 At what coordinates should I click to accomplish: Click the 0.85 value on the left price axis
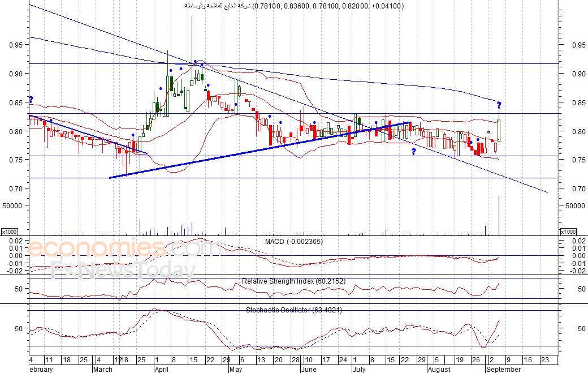tap(16, 102)
